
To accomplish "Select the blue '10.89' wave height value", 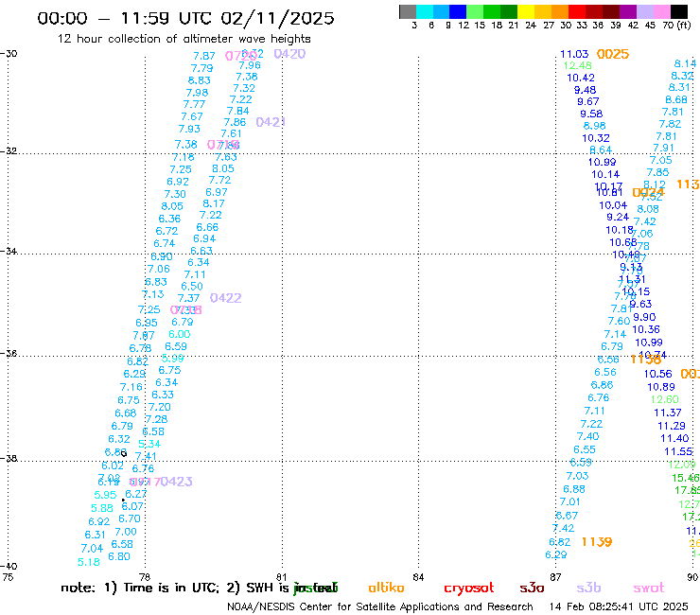I will point(660,387).
